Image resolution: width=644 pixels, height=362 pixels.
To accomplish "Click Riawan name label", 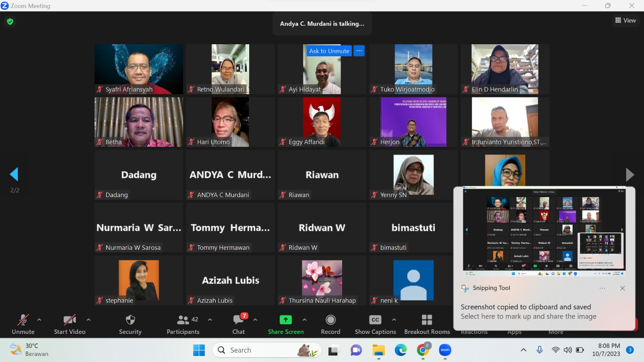I will tap(299, 195).
